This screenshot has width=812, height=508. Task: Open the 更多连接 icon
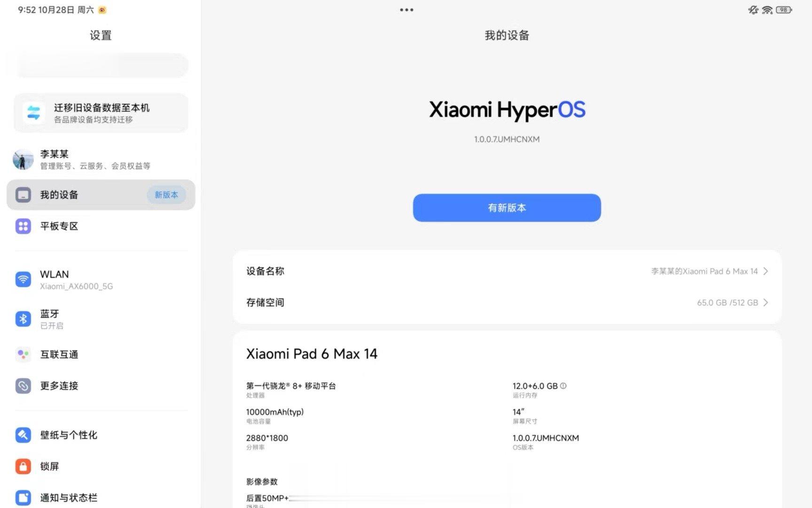coord(23,386)
